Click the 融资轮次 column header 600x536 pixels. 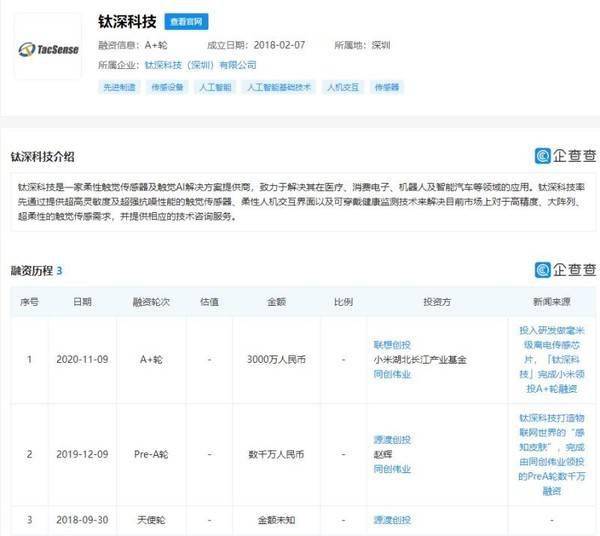coord(151,301)
